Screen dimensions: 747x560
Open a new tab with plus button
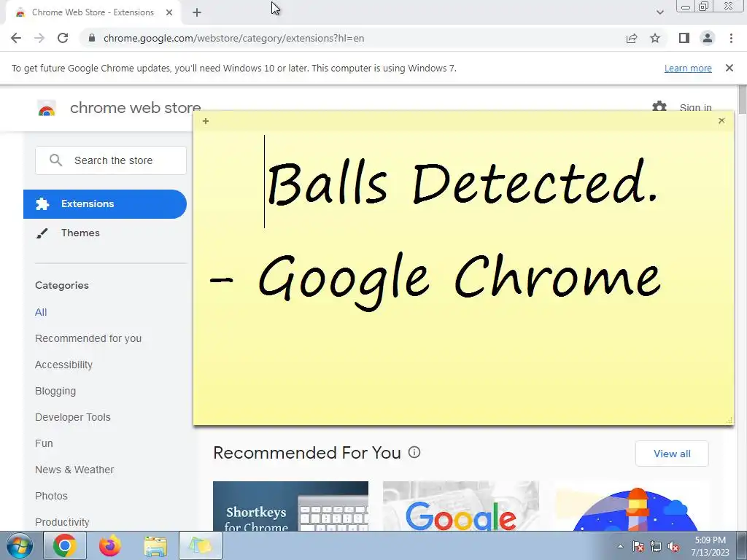pos(197,12)
